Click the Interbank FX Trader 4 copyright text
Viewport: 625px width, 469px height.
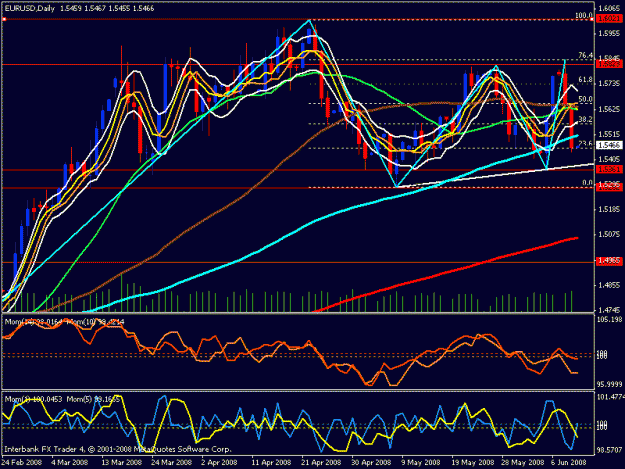click(118, 449)
